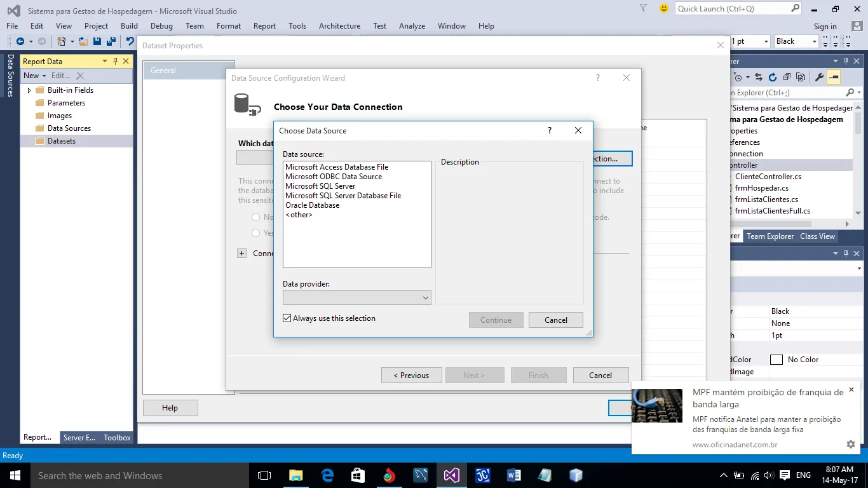The height and width of the screenshot is (488, 868).
Task: Switch to the Class View tab
Action: point(817,236)
